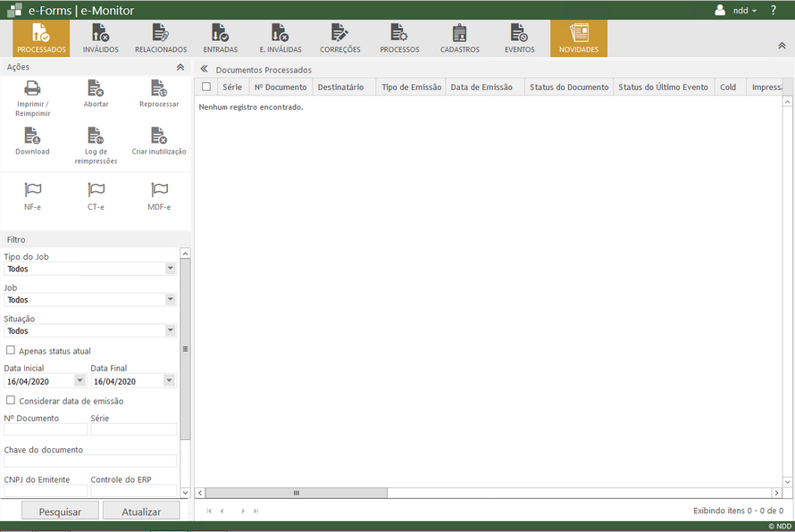Click the Download document icon

point(32,136)
